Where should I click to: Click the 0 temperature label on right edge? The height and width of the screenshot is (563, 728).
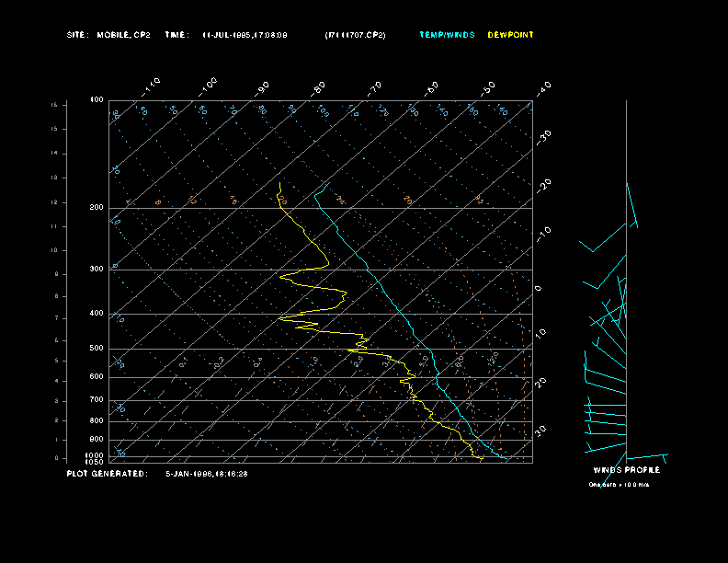[539, 289]
